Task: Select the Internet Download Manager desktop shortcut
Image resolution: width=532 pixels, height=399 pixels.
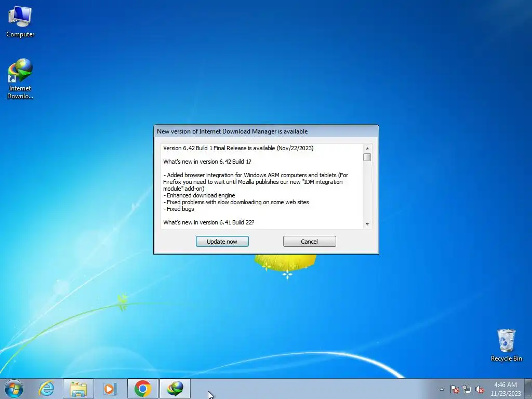Action: 20,79
